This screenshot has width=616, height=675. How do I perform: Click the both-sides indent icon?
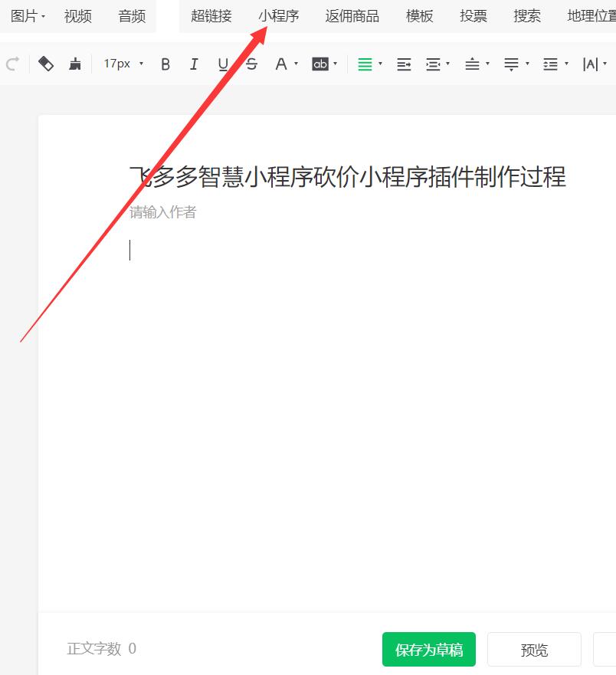click(434, 64)
